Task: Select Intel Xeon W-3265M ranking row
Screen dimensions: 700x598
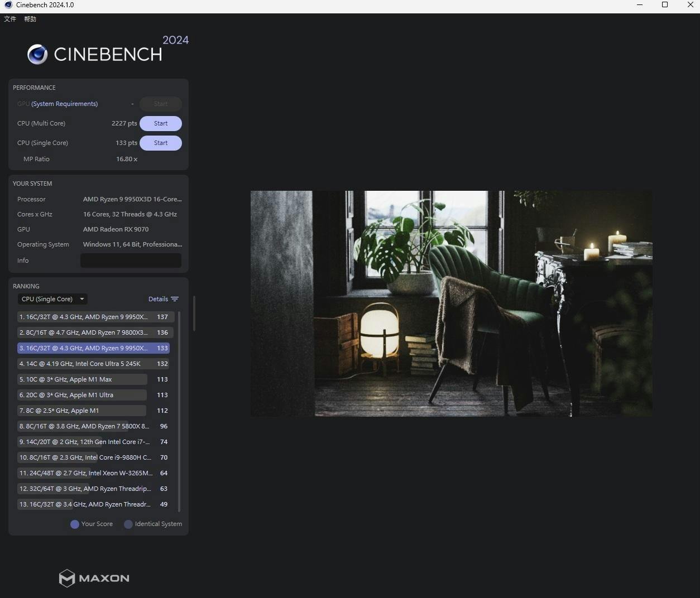Action: pos(93,473)
